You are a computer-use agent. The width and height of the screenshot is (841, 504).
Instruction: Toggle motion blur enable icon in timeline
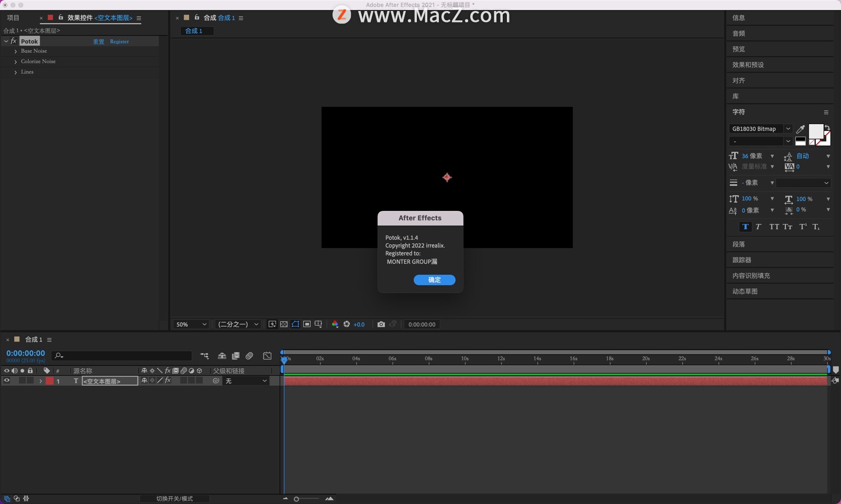[249, 356]
